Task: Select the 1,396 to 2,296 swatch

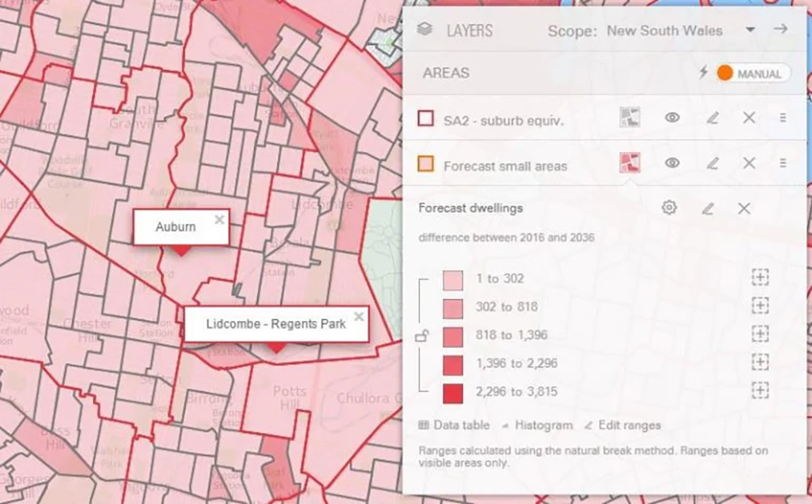Action: tap(453, 366)
